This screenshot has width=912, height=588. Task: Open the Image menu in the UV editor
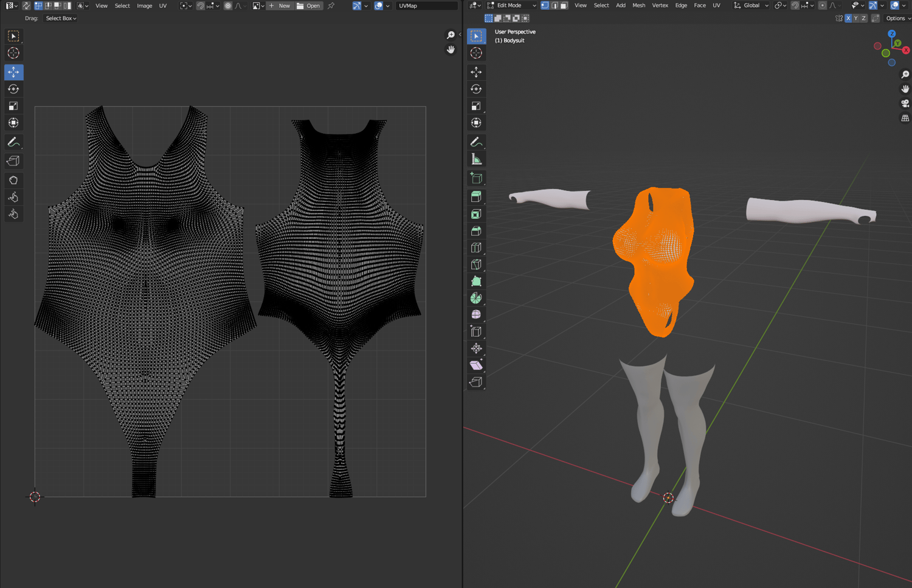[x=144, y=5]
